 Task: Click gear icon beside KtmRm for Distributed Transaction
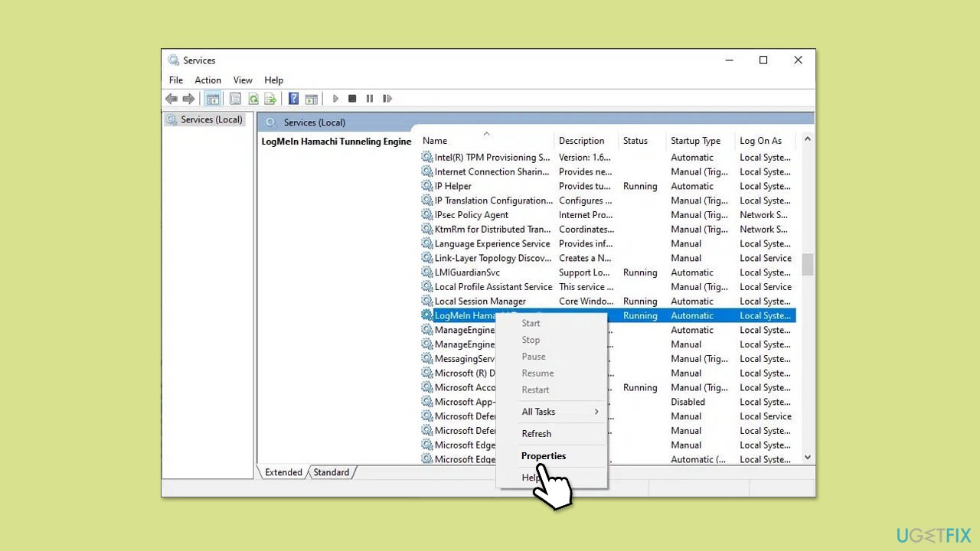(427, 229)
